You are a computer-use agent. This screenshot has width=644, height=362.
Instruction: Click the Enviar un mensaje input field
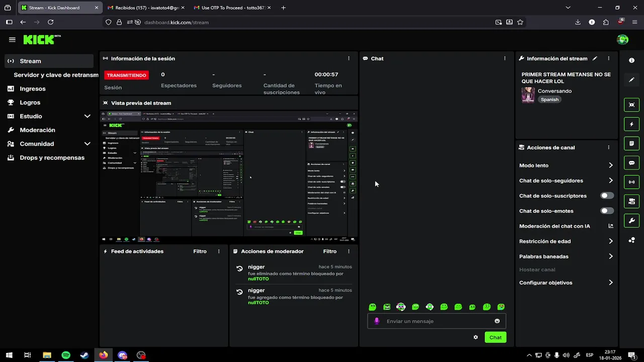click(x=437, y=321)
